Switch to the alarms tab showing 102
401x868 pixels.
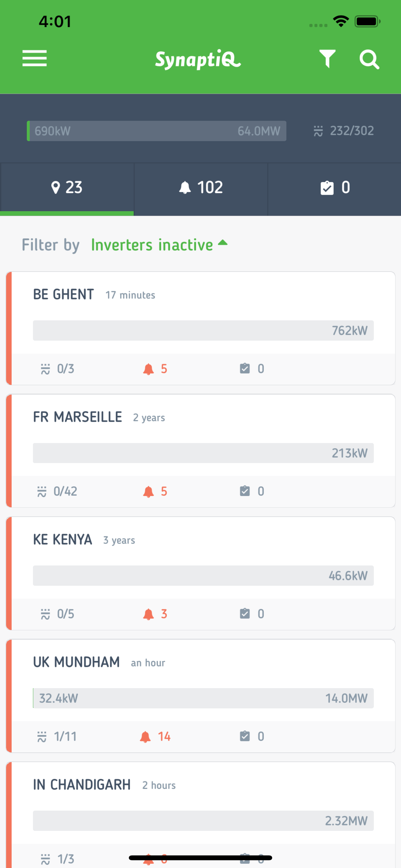tap(201, 188)
